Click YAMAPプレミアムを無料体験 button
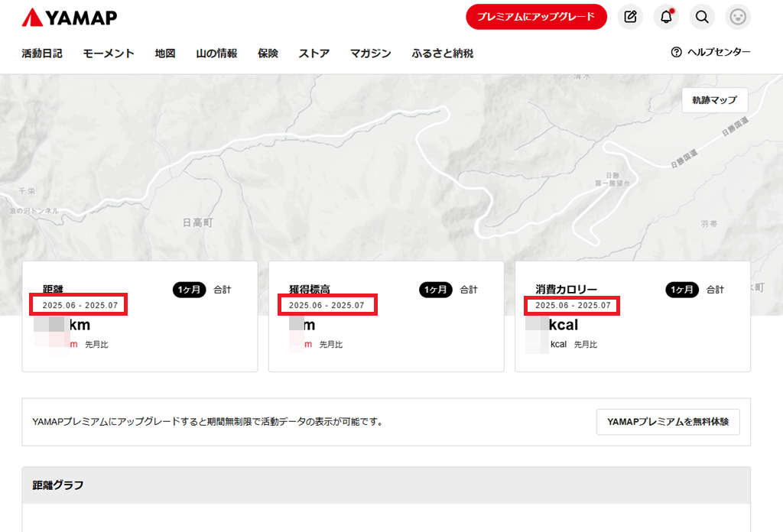This screenshot has height=532, width=783. point(668,422)
